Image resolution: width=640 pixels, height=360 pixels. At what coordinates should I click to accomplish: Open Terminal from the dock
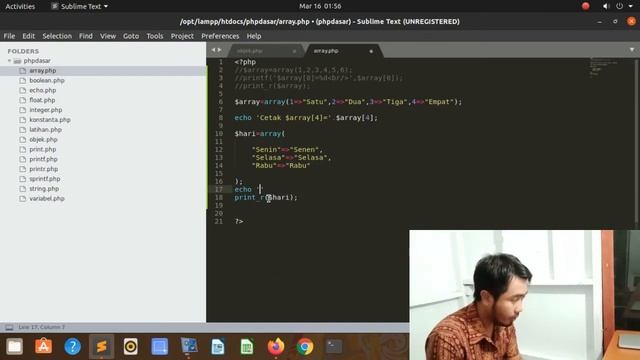tap(334, 347)
